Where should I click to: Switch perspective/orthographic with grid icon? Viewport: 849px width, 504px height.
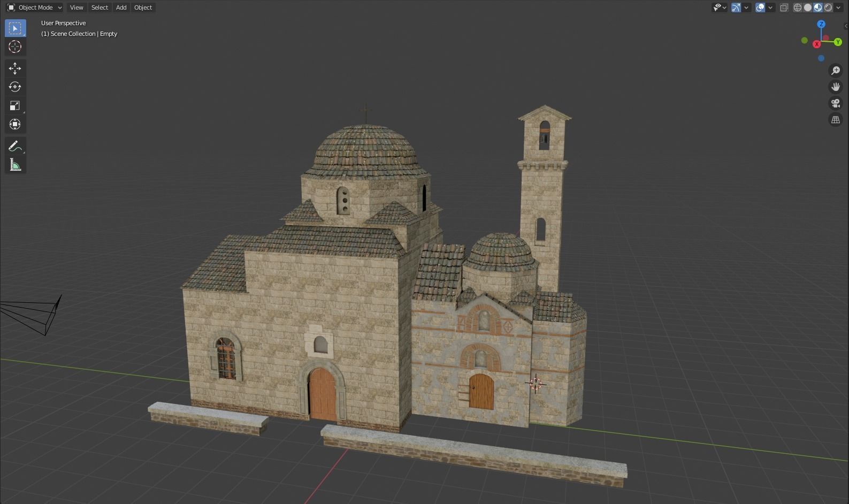(836, 120)
